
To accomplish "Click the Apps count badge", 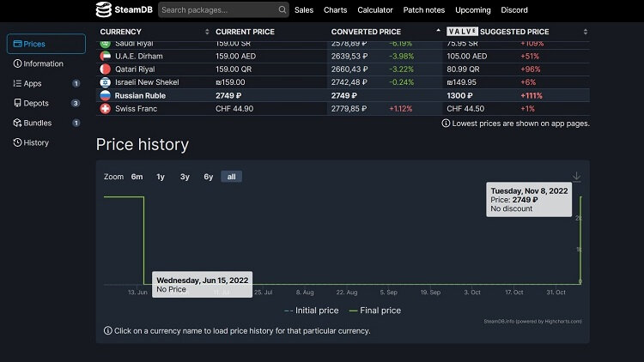I will (x=76, y=83).
